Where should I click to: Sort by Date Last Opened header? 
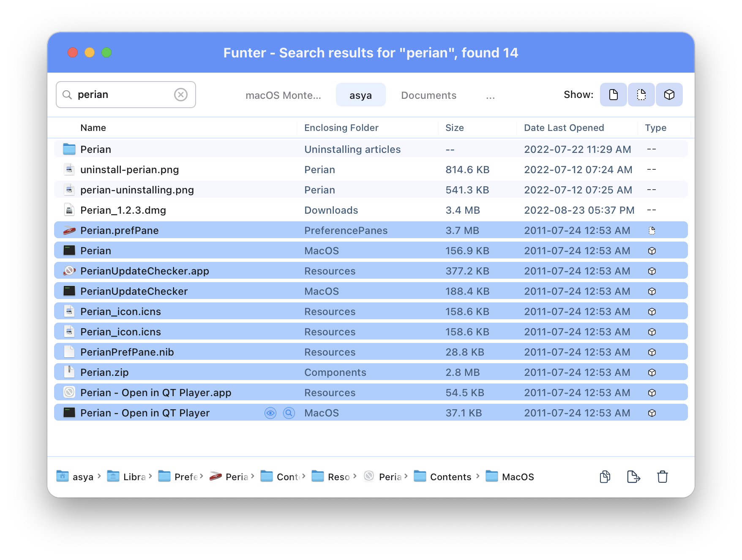(564, 128)
